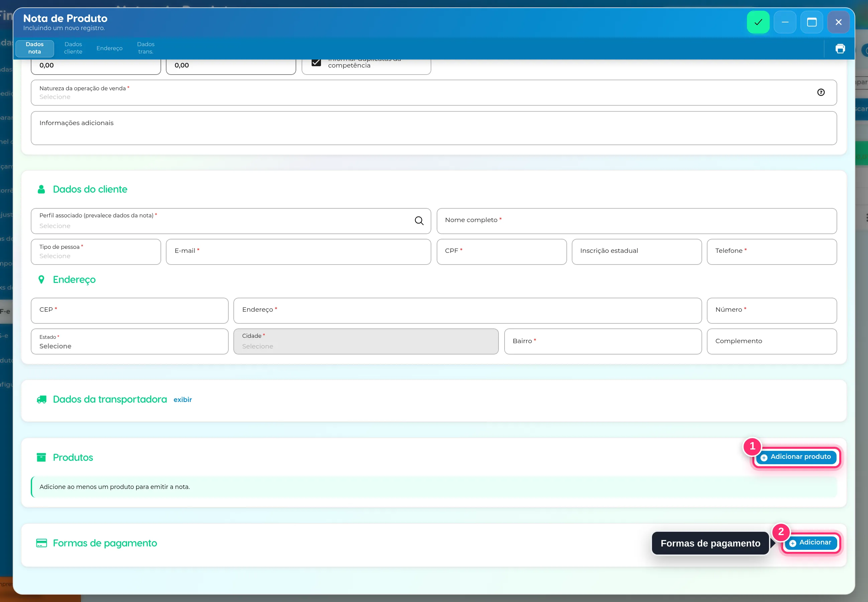This screenshot has height=602, width=868.
Task: Click the printer icon in the tab bar
Action: (x=840, y=48)
